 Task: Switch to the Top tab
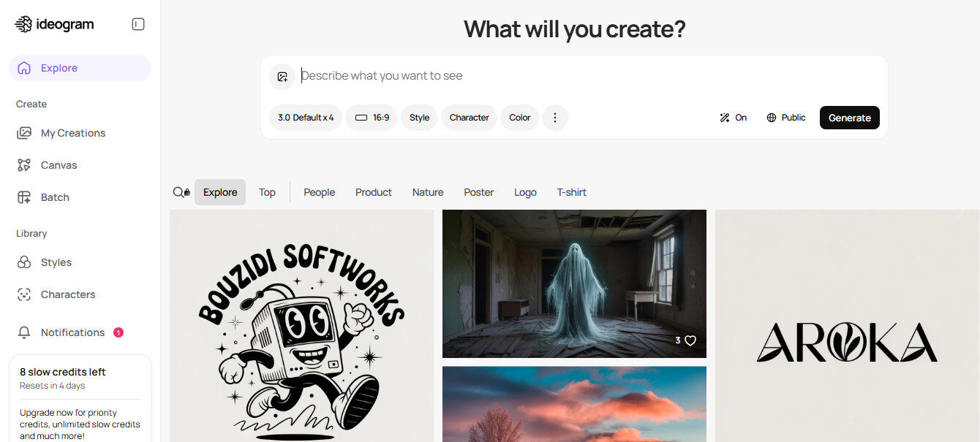pos(267,192)
